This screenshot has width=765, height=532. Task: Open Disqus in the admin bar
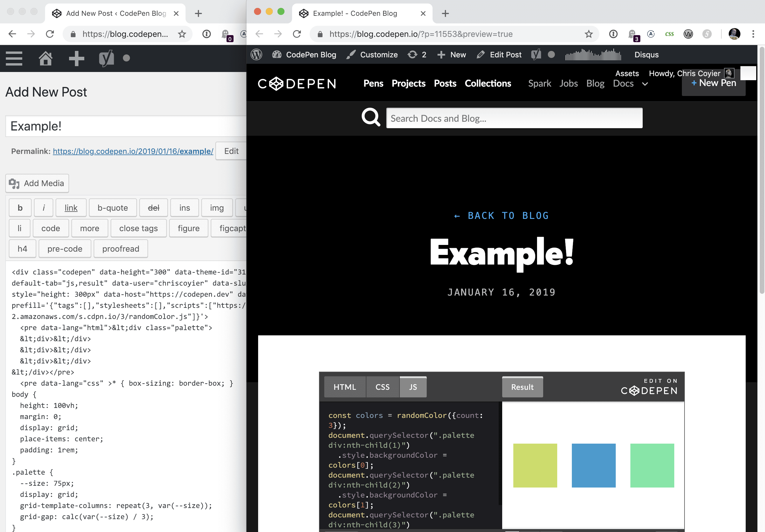(646, 55)
